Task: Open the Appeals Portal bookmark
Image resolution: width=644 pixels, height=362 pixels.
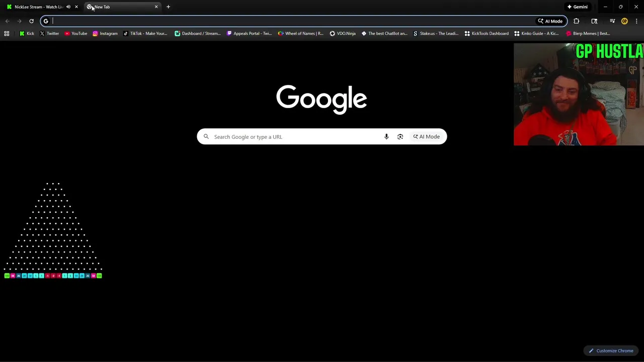Action: 250,33
